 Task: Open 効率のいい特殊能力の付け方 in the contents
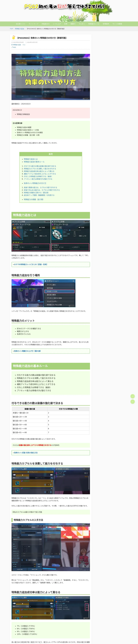pyautogui.click(x=35, y=183)
